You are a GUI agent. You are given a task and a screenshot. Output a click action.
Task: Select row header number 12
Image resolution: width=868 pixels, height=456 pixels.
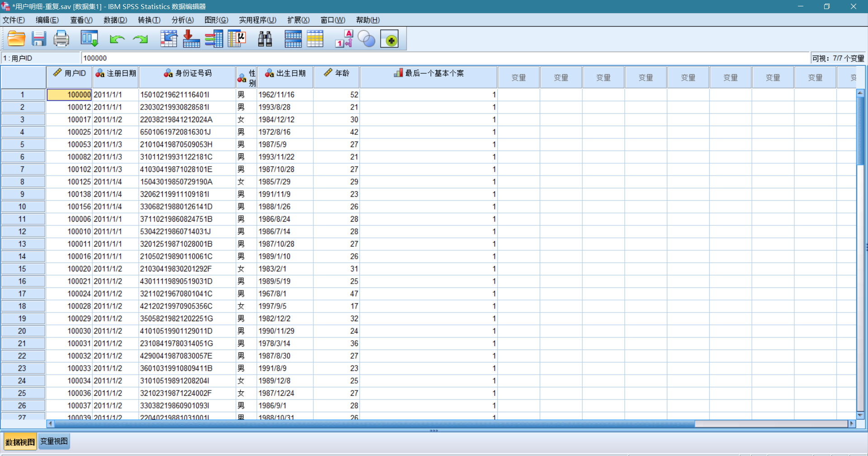(23, 231)
